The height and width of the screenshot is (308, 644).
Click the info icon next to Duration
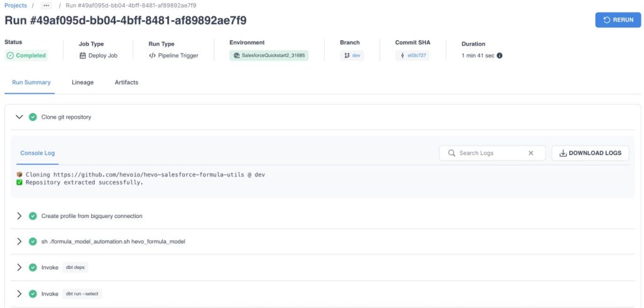(x=499, y=55)
